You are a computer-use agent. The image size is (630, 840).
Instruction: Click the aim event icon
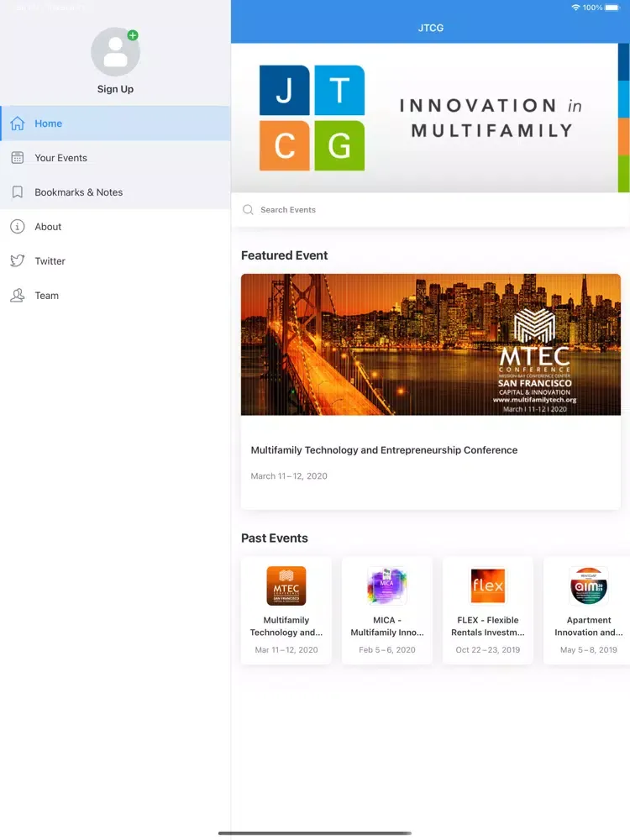click(588, 585)
